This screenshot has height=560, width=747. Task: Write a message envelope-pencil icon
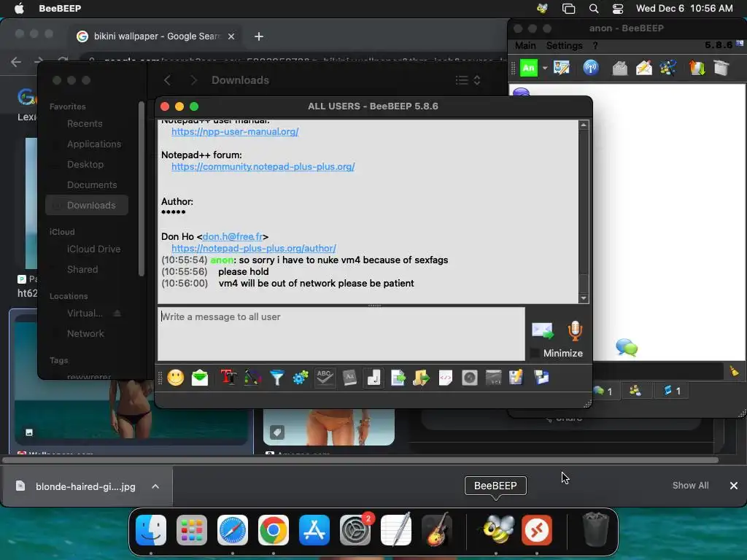644,68
